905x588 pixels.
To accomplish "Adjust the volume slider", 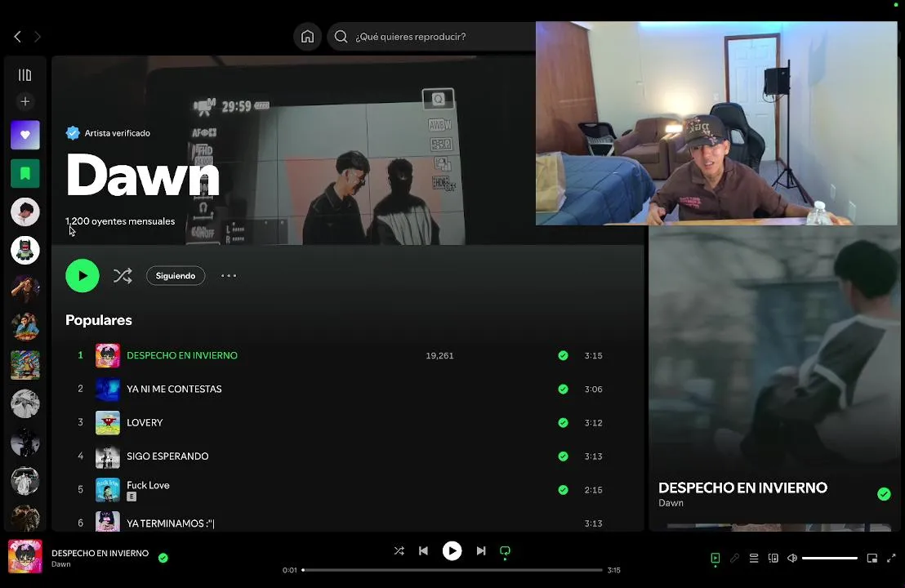I will coord(829,558).
